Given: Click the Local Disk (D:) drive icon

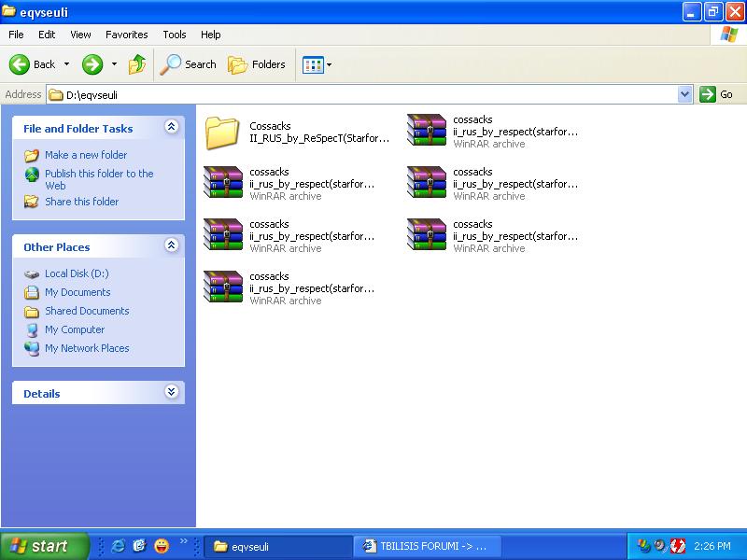Looking at the screenshot, I should click(x=32, y=274).
